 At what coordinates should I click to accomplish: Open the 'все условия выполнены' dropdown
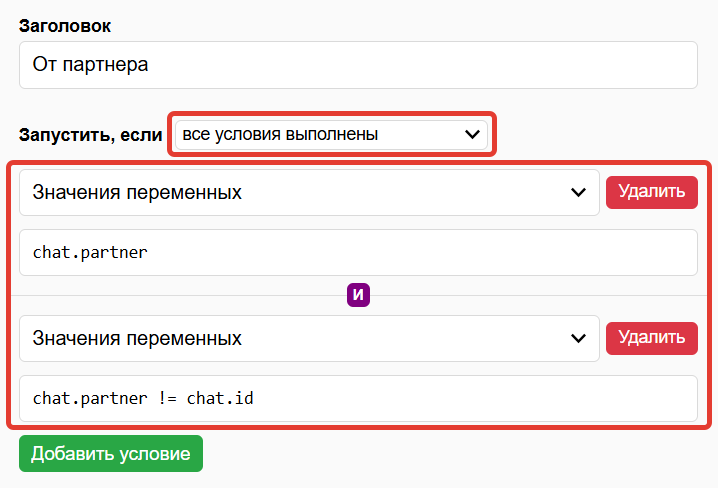click(x=331, y=134)
